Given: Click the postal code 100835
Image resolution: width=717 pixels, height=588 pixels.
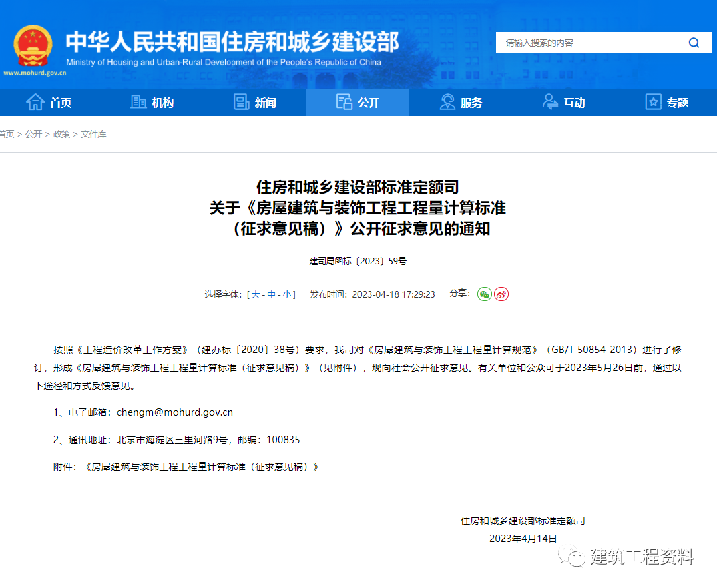Looking at the screenshot, I should point(283,440).
